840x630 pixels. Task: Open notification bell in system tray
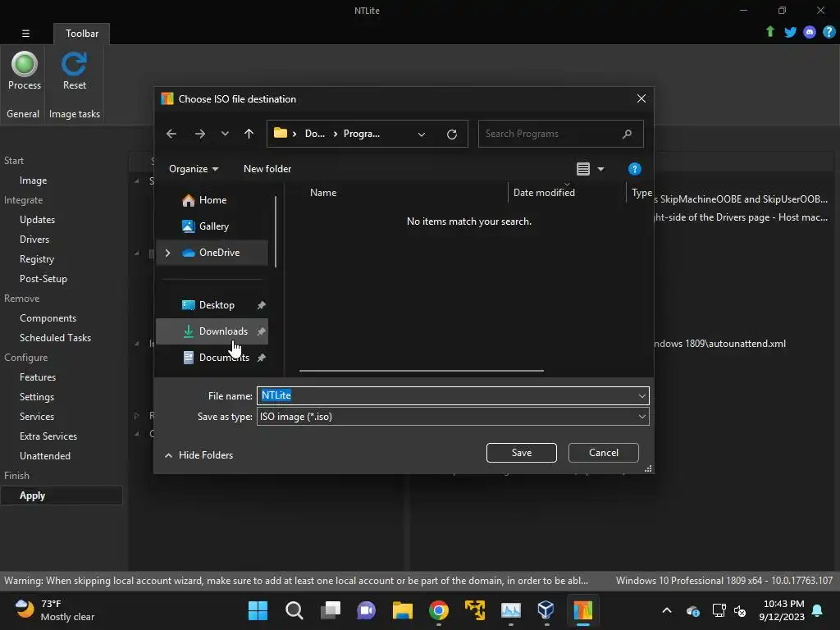(818, 610)
